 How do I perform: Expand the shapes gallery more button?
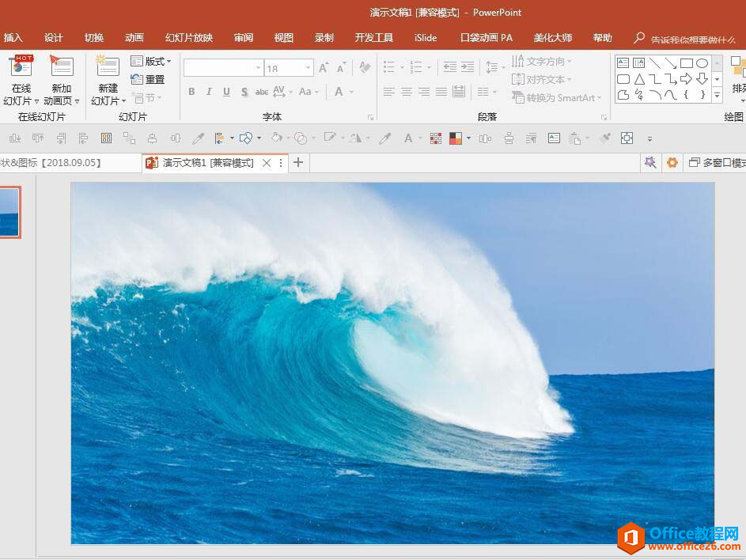718,95
